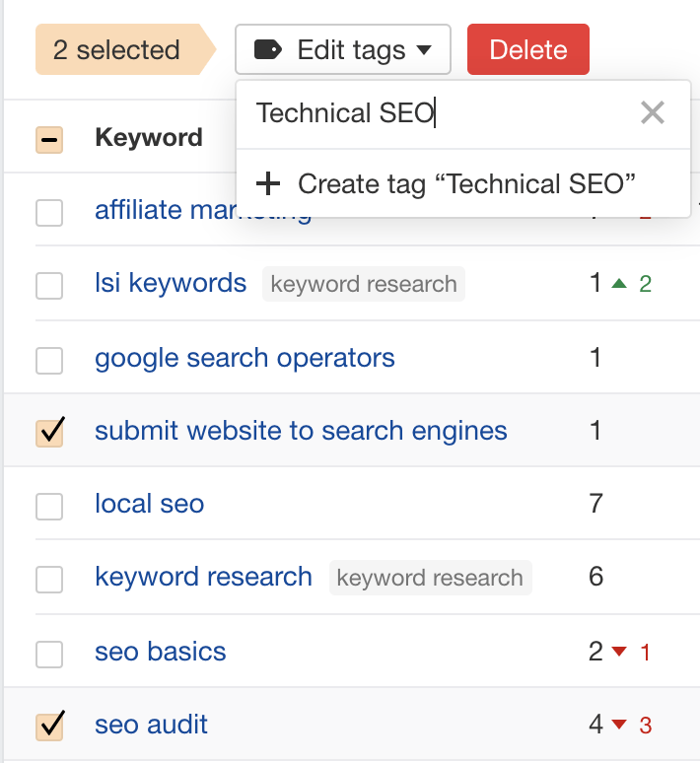Click the 2 selected indicator label

(116, 50)
